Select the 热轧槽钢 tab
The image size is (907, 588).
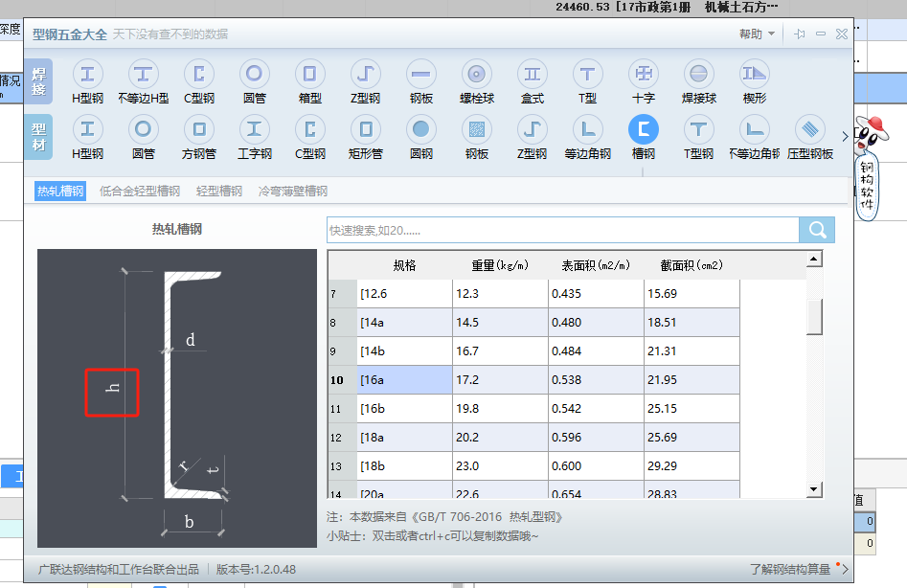click(x=60, y=191)
